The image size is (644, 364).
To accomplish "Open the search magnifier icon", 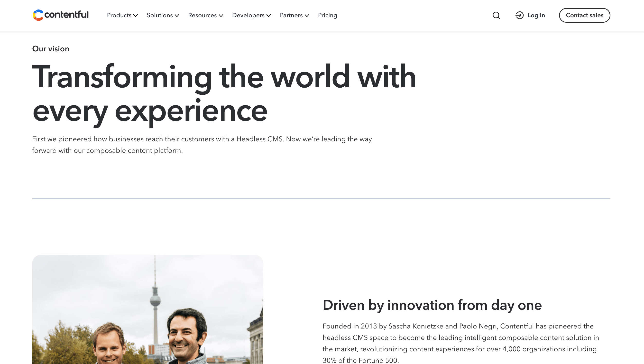I will [x=496, y=15].
